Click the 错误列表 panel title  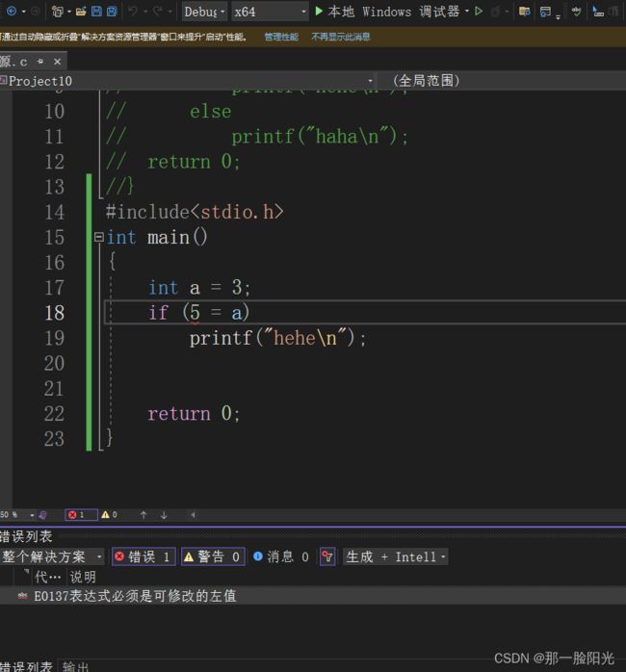(x=26, y=536)
